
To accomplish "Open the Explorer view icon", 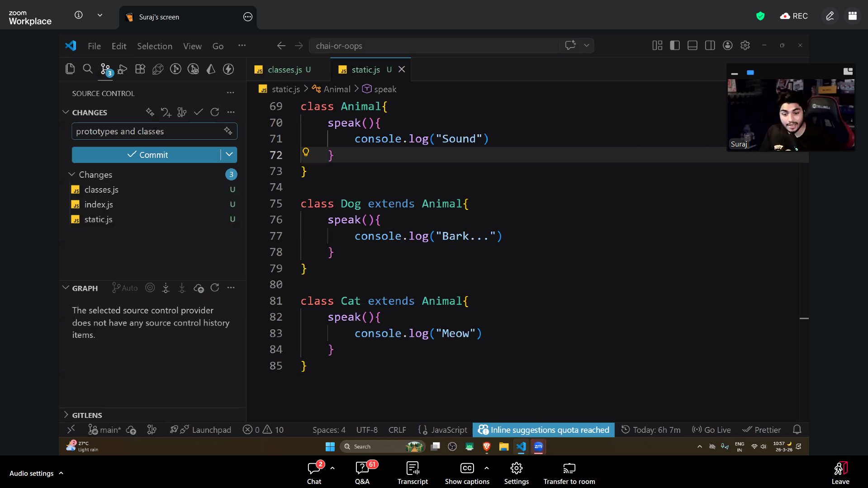I will point(70,69).
